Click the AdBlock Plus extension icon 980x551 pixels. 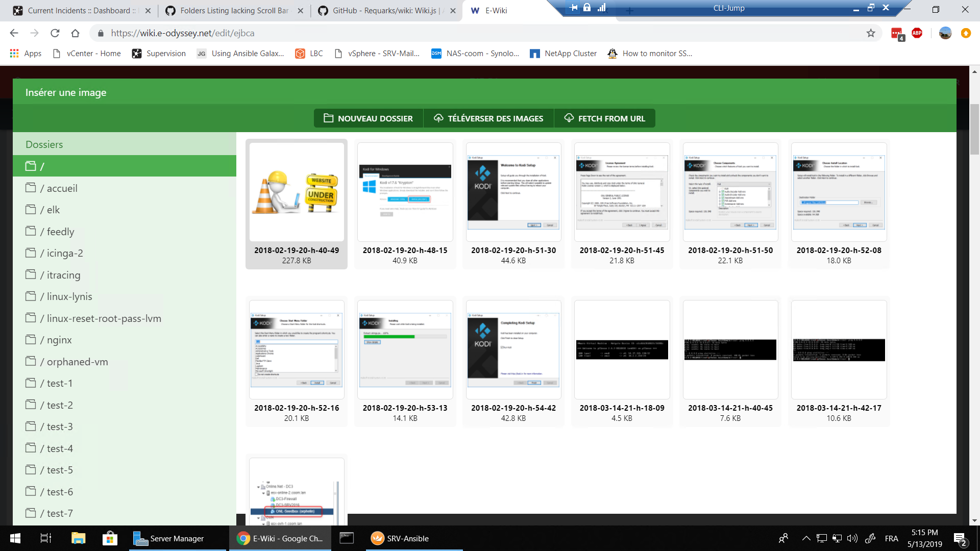point(917,33)
